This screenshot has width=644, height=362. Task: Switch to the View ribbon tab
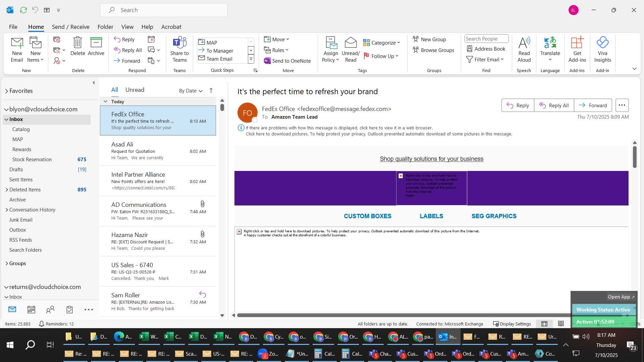[127, 27]
